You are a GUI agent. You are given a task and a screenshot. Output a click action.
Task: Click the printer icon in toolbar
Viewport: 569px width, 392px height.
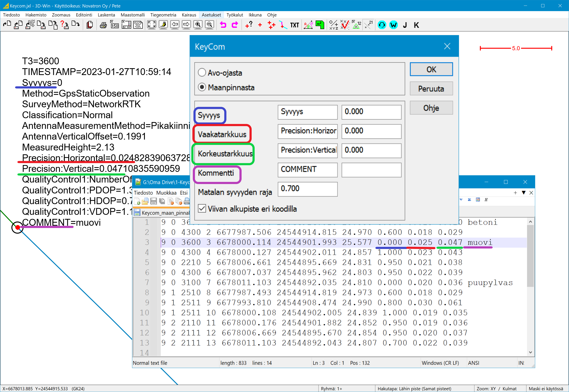pos(103,25)
